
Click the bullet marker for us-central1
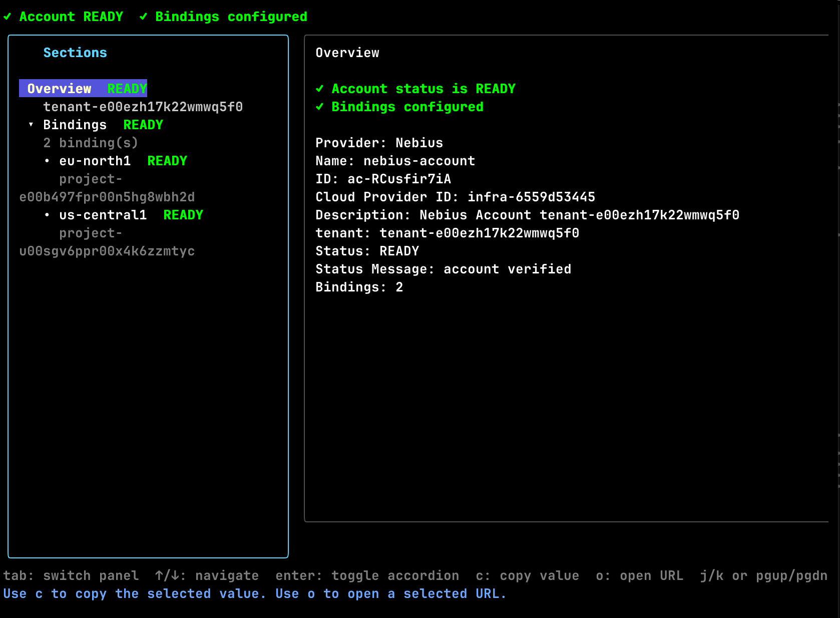tap(47, 215)
